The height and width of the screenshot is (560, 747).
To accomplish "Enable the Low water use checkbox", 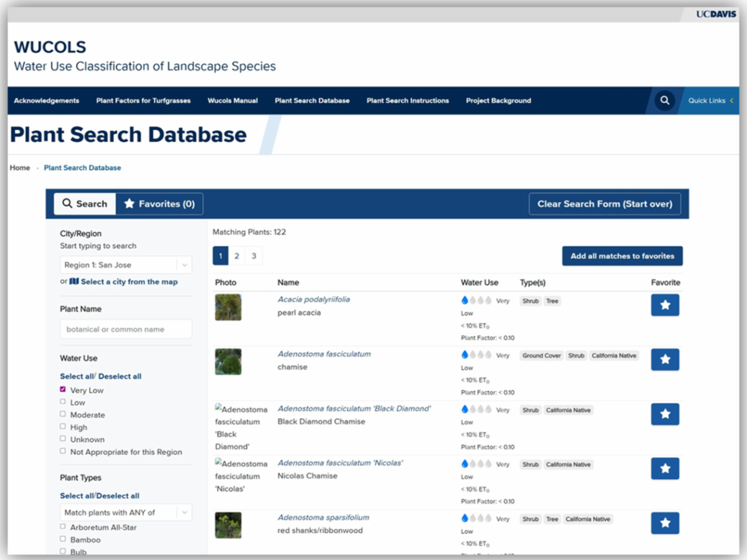I will click(x=63, y=402).
